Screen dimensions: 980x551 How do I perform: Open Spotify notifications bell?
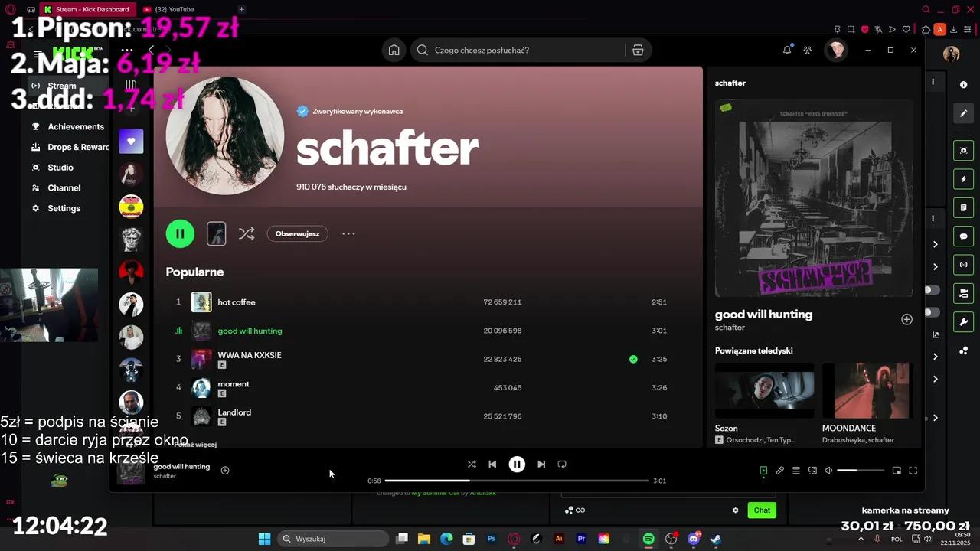coord(787,51)
